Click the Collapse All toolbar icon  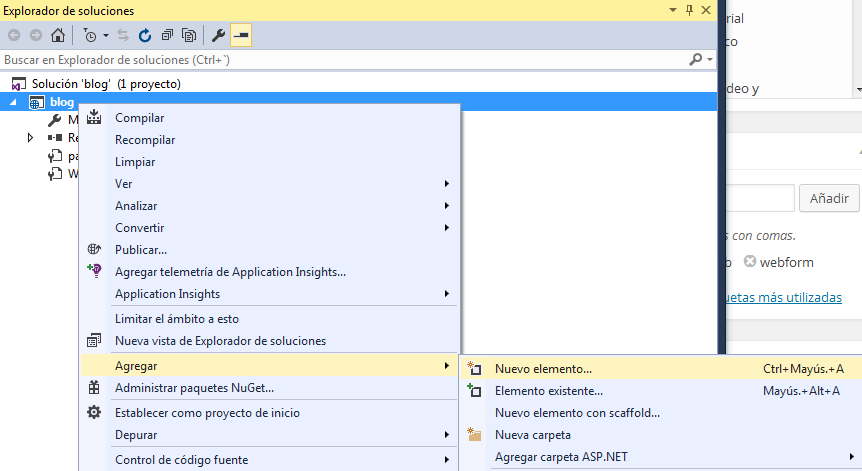[x=166, y=35]
